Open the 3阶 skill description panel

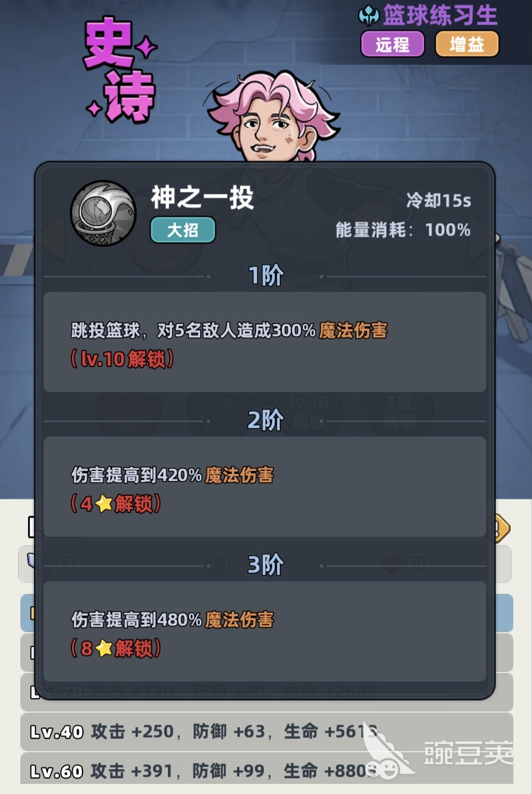tap(265, 631)
